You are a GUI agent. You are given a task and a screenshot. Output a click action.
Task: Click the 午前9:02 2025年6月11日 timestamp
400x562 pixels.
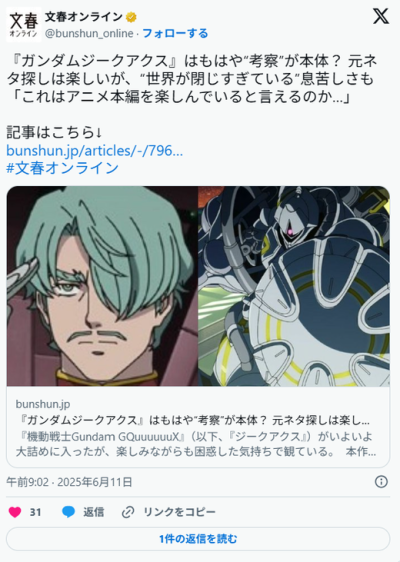pos(69,482)
